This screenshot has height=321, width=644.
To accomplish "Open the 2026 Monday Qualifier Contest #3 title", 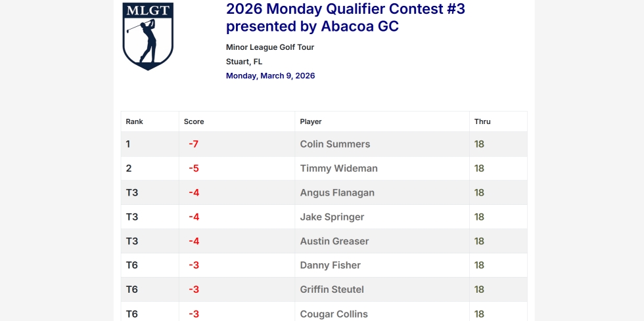I will (345, 18).
